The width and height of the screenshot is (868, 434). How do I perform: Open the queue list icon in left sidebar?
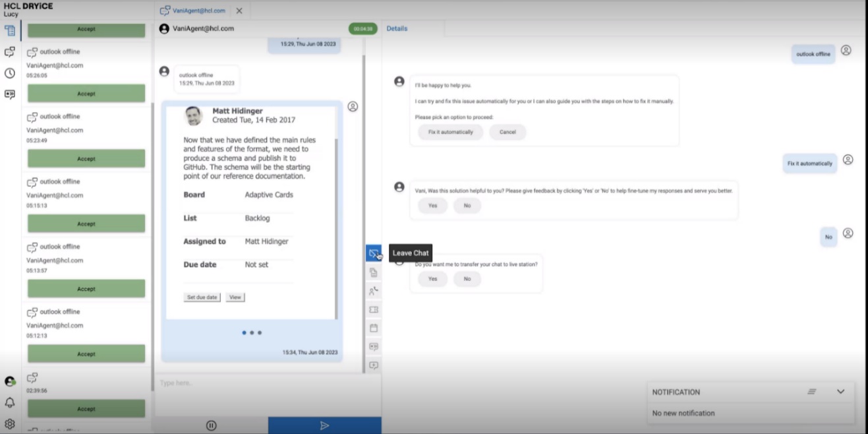(10, 30)
